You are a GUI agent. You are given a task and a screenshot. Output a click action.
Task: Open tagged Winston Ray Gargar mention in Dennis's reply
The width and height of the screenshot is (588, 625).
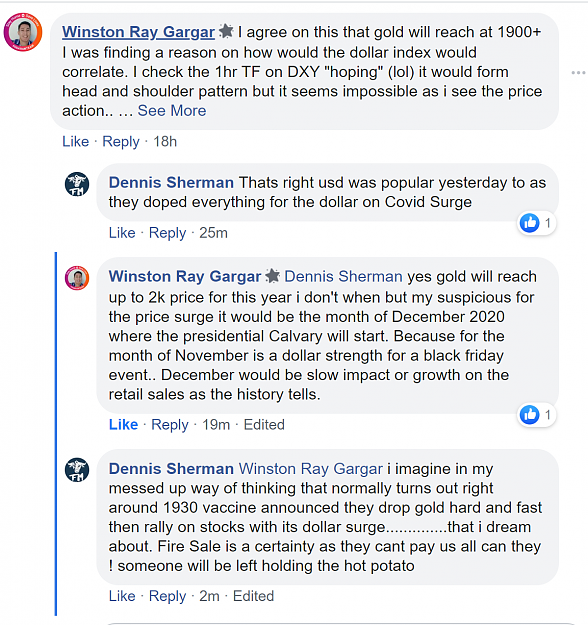pos(311,469)
